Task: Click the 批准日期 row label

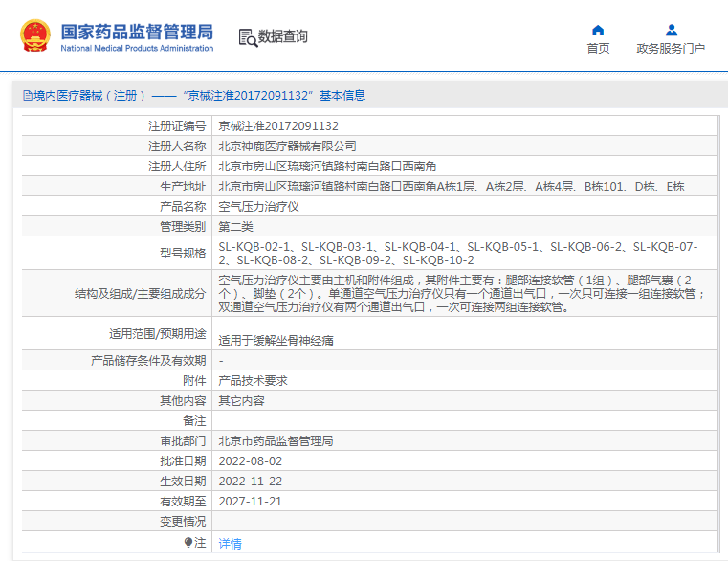Action: coord(183,461)
